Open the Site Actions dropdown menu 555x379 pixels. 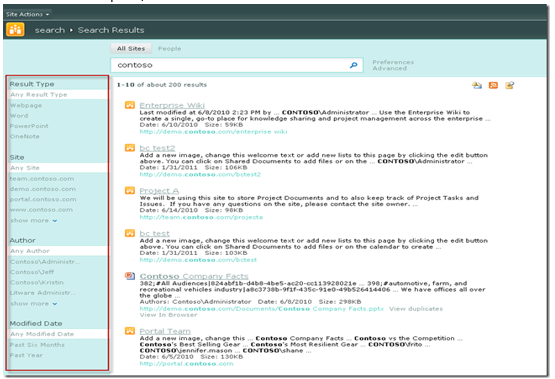coord(28,14)
